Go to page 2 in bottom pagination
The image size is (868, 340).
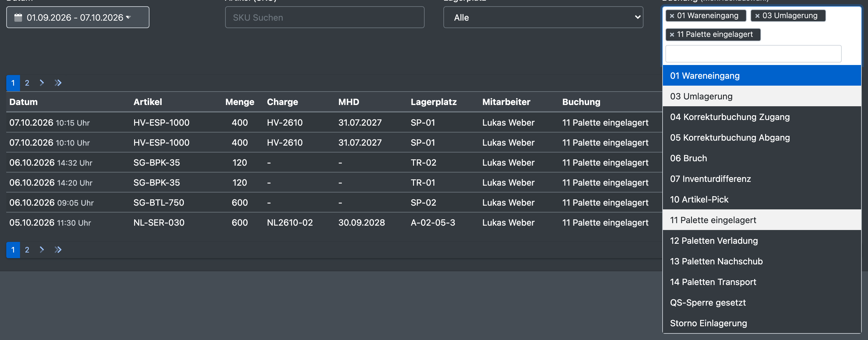27,250
